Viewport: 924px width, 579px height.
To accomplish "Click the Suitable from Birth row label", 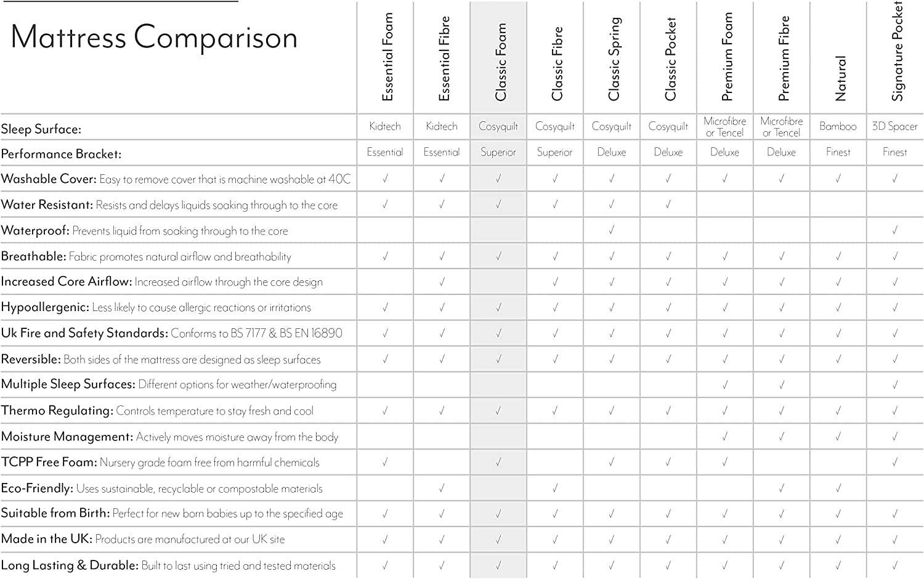I will point(55,514).
